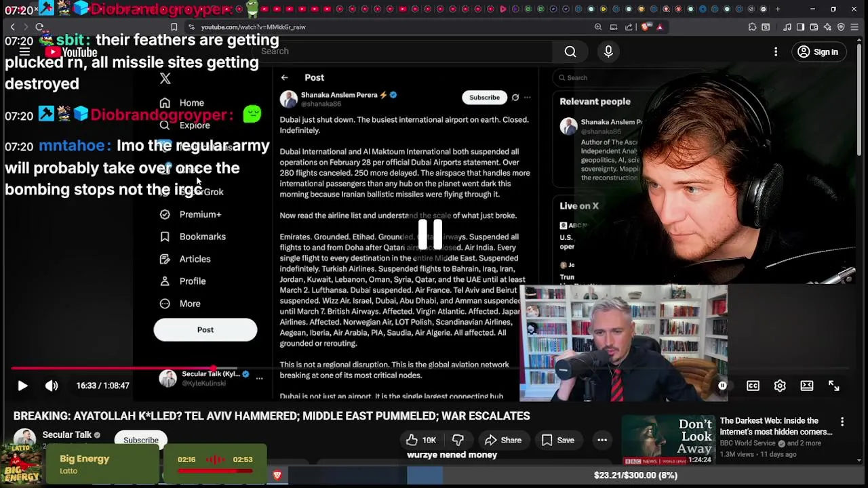Open more actions ellipsis beside Save
The image size is (868, 488).
602,441
